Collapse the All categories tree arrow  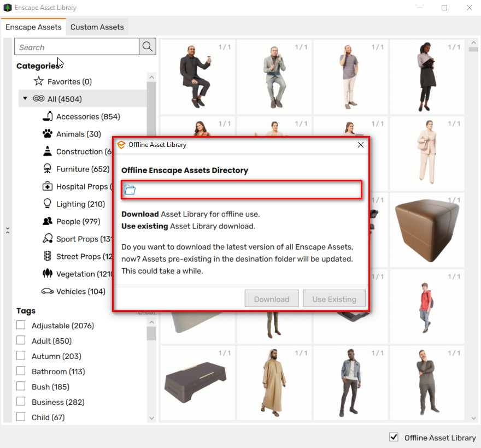pyautogui.click(x=25, y=99)
